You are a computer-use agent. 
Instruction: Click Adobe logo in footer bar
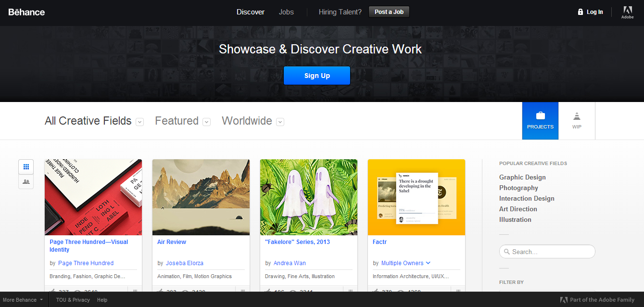coord(564,300)
